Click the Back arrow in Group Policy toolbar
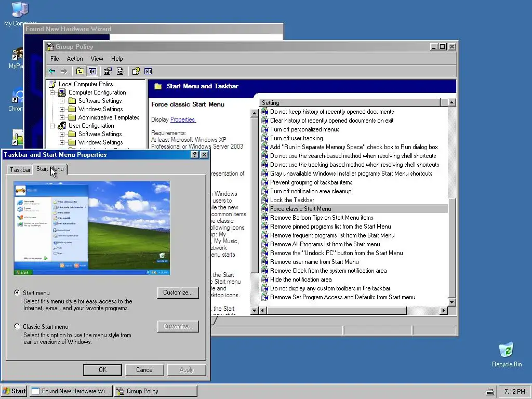532x399 pixels. 52,71
